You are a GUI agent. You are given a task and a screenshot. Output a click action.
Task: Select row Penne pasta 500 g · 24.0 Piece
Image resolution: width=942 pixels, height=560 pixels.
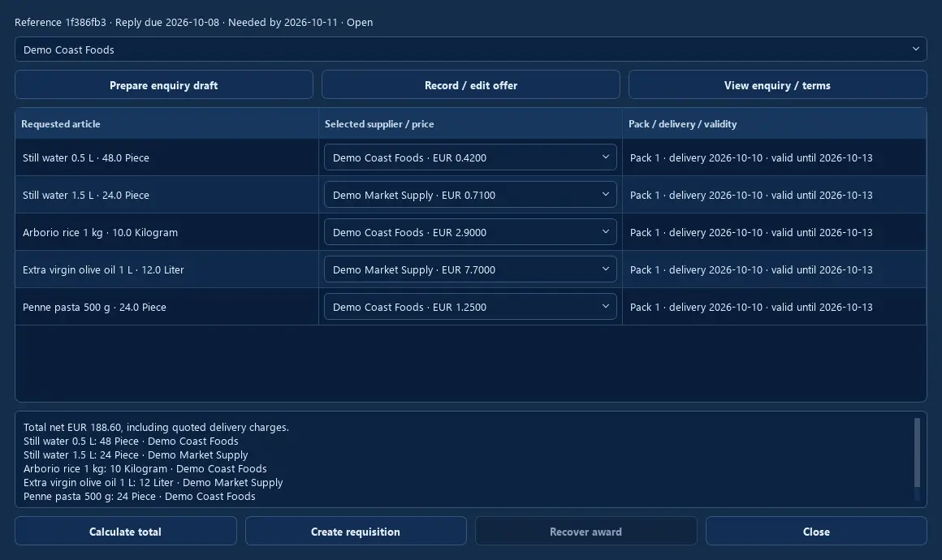(x=167, y=306)
